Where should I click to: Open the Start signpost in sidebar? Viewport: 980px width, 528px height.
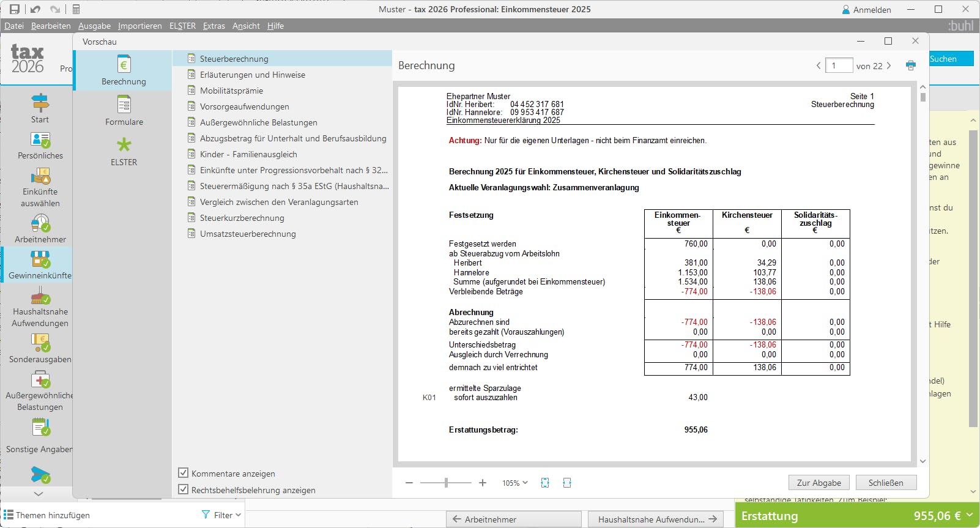(x=40, y=108)
